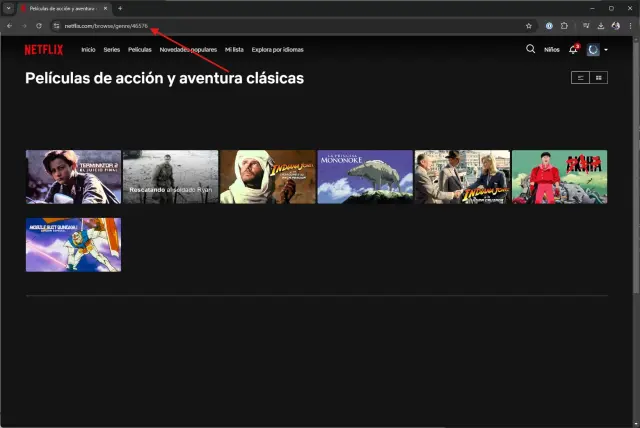Open the tab search dropdown
This screenshot has height=428, width=640.
point(9,8)
